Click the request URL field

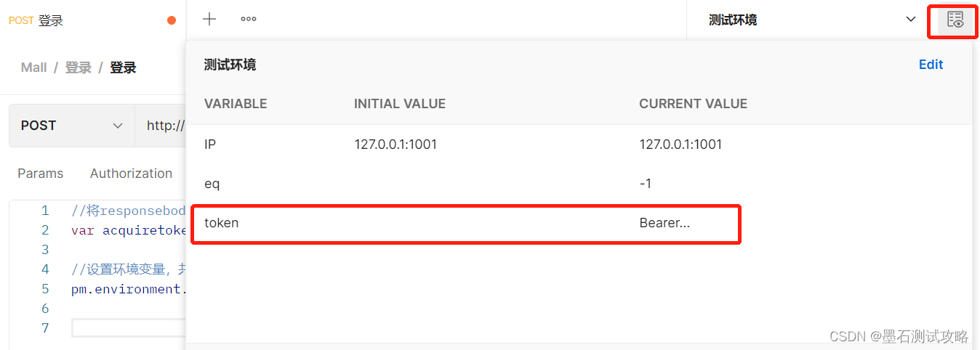coord(164,126)
